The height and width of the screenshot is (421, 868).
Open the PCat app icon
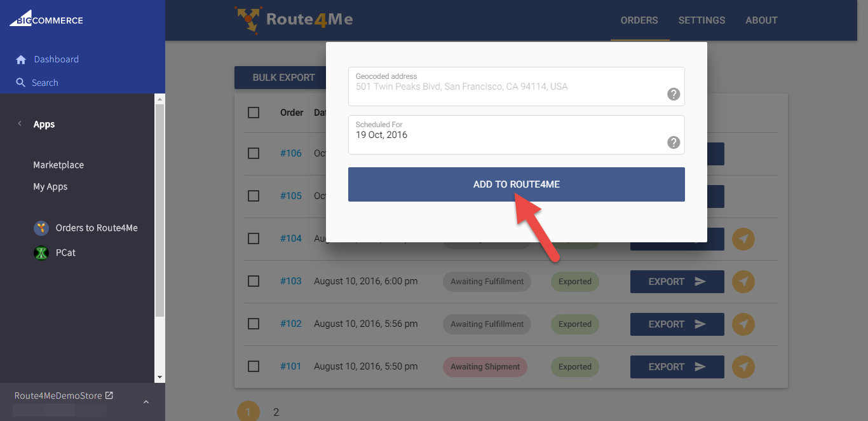tap(41, 253)
